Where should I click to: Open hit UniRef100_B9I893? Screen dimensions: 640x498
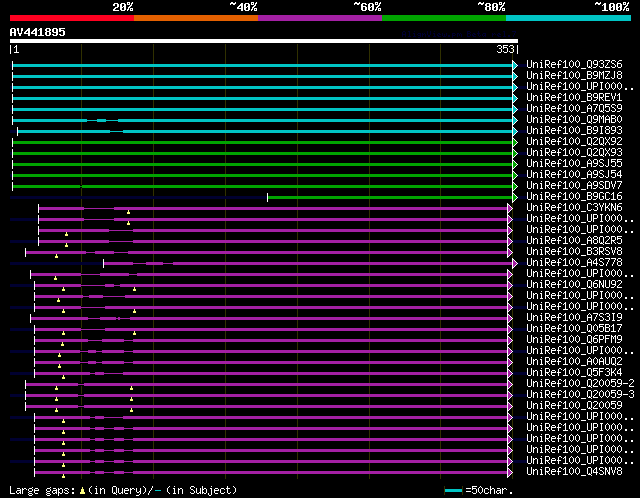pos(574,130)
